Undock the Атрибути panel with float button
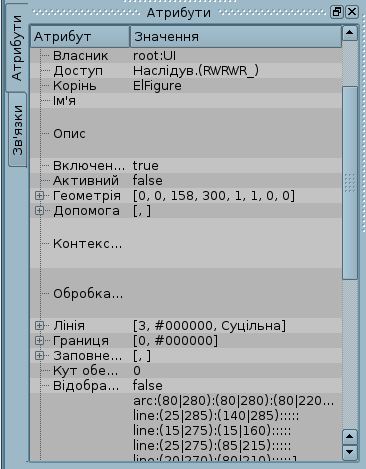The width and height of the screenshot is (366, 469). click(336, 12)
